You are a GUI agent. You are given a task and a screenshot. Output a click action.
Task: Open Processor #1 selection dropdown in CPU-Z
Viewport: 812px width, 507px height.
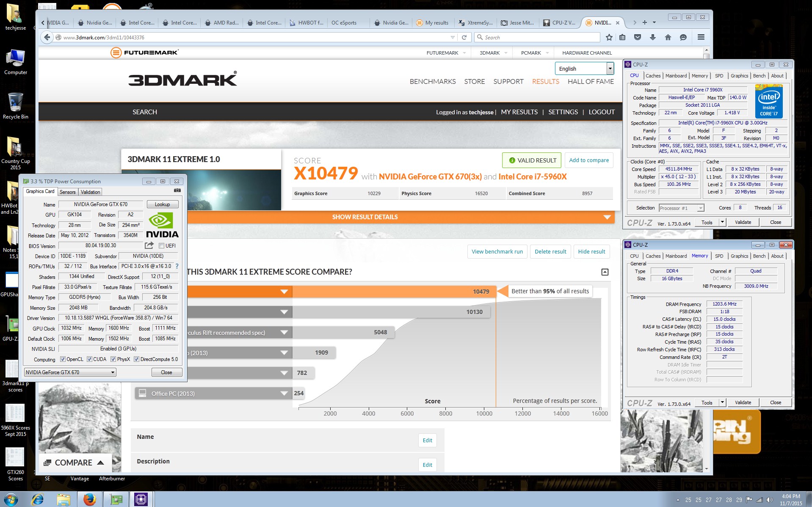[681, 208]
